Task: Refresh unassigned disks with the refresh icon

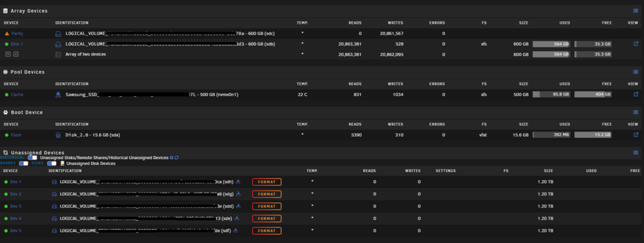Action: point(176,157)
